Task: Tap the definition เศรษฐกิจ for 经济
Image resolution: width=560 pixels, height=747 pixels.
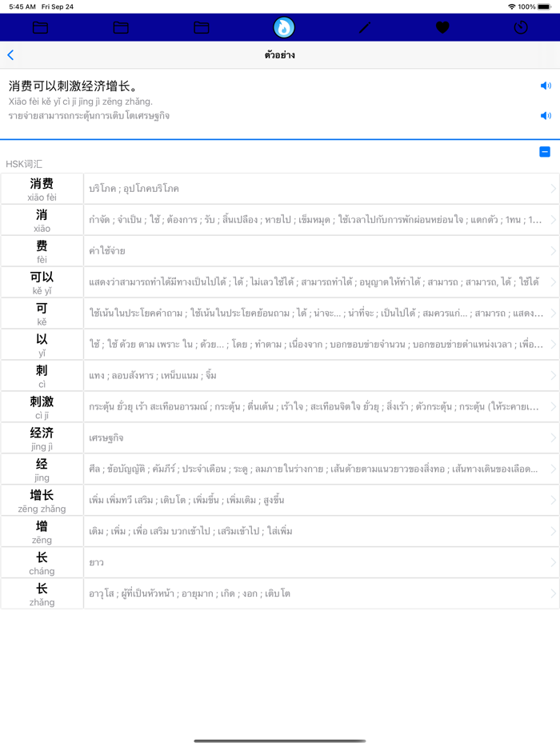Action: (106, 437)
